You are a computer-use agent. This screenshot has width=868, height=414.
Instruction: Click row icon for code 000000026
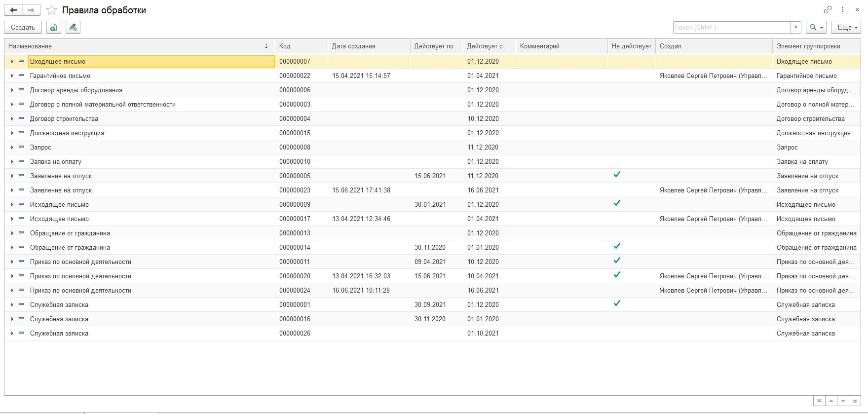coord(21,333)
